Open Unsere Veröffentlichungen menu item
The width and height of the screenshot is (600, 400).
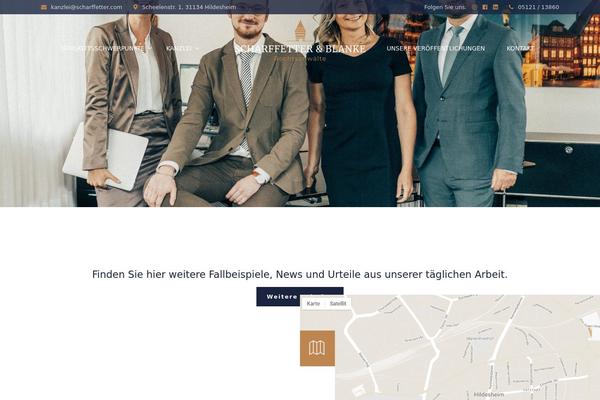[x=436, y=49]
